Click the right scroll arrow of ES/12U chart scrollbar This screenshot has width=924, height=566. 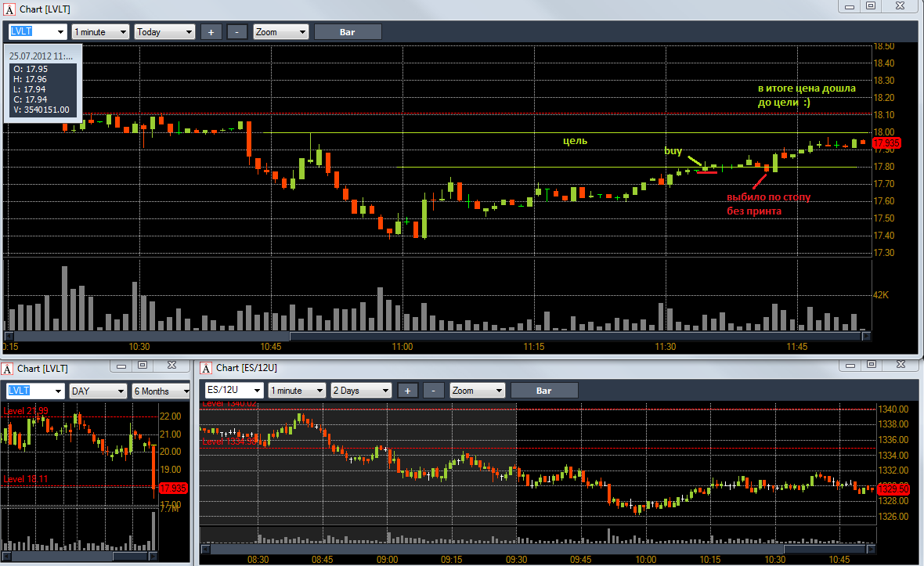pyautogui.click(x=871, y=549)
